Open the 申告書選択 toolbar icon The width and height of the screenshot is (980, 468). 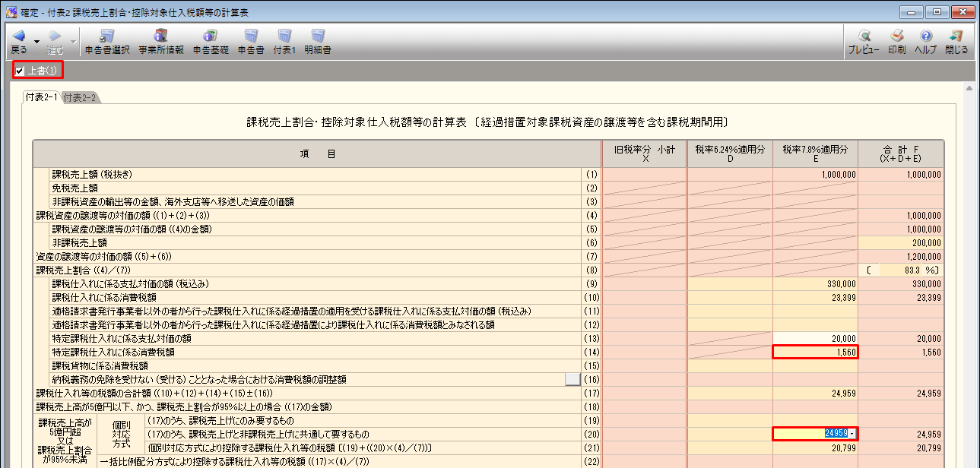click(107, 37)
